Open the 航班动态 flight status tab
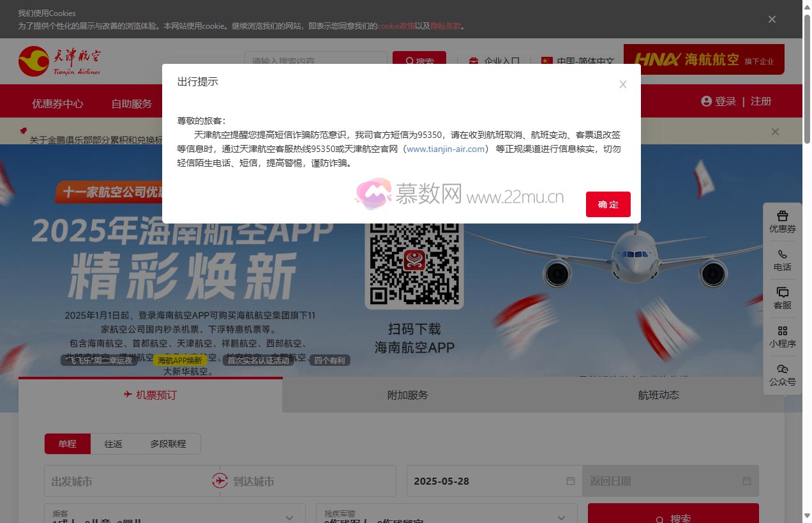This screenshot has height=523, width=812. tap(659, 395)
